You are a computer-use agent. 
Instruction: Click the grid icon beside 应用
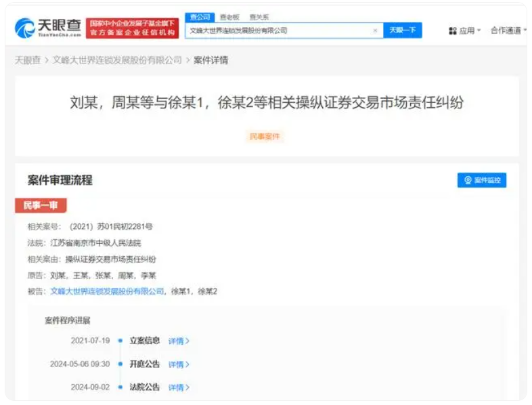[x=452, y=31]
